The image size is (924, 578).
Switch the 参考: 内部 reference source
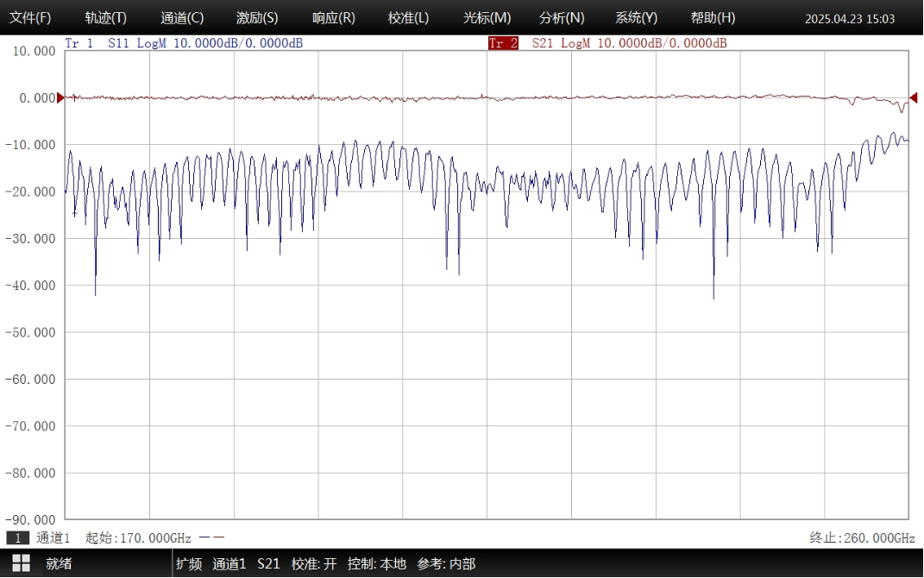pos(446,563)
